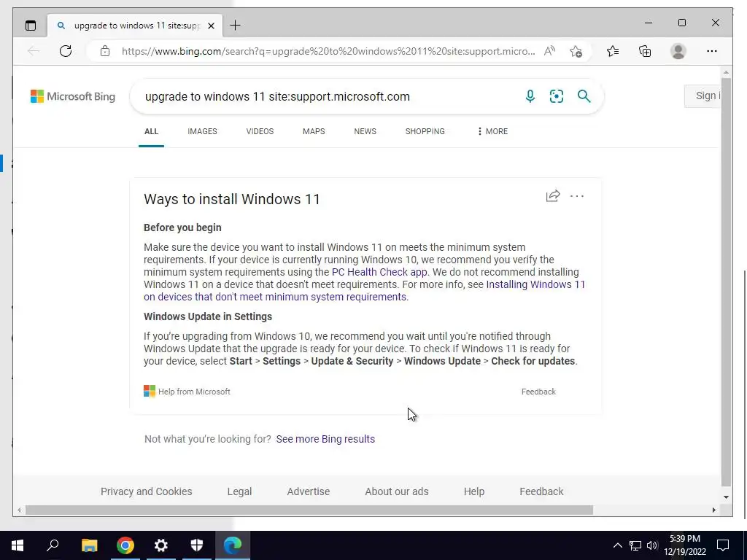Click the scroll up arrow

click(x=726, y=73)
